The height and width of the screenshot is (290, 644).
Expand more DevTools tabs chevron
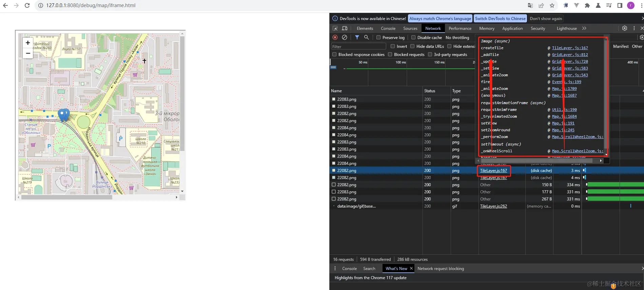(x=584, y=28)
